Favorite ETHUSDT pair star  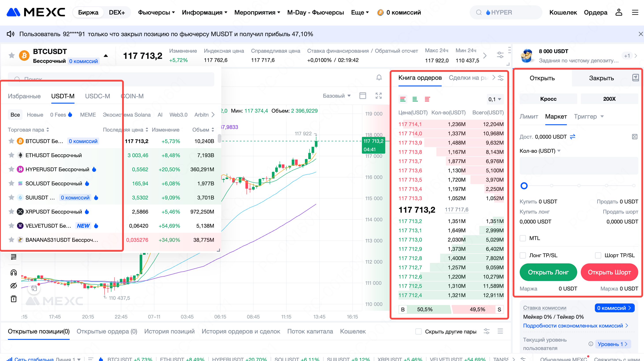click(11, 155)
